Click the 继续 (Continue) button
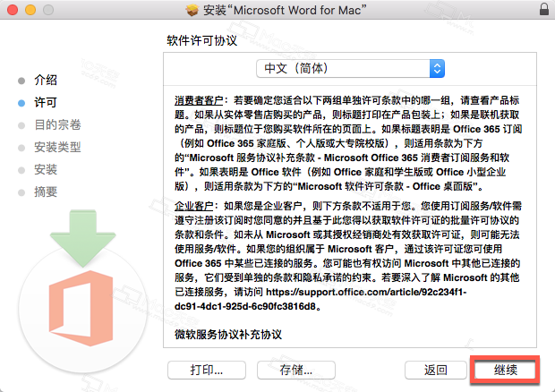 click(x=505, y=370)
